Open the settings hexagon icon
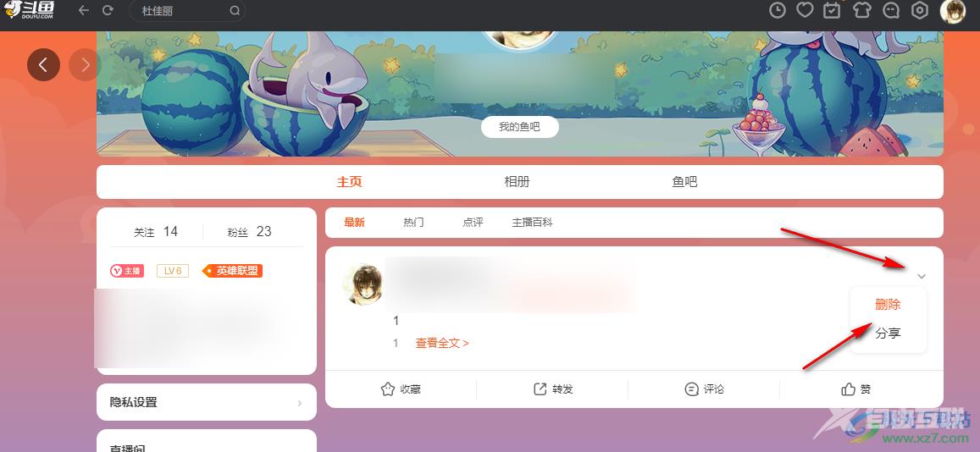This screenshot has height=452, width=980. pyautogui.click(x=920, y=11)
